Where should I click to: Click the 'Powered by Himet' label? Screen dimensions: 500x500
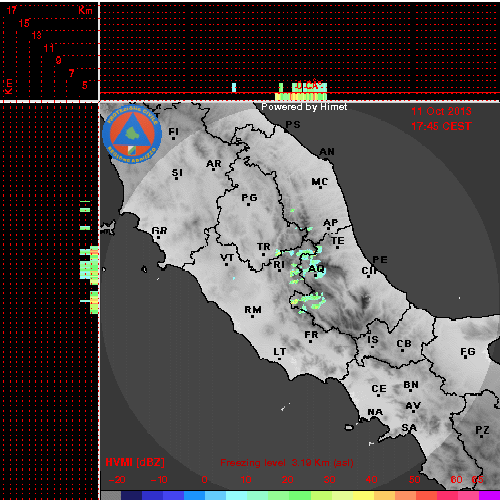pyautogui.click(x=304, y=107)
